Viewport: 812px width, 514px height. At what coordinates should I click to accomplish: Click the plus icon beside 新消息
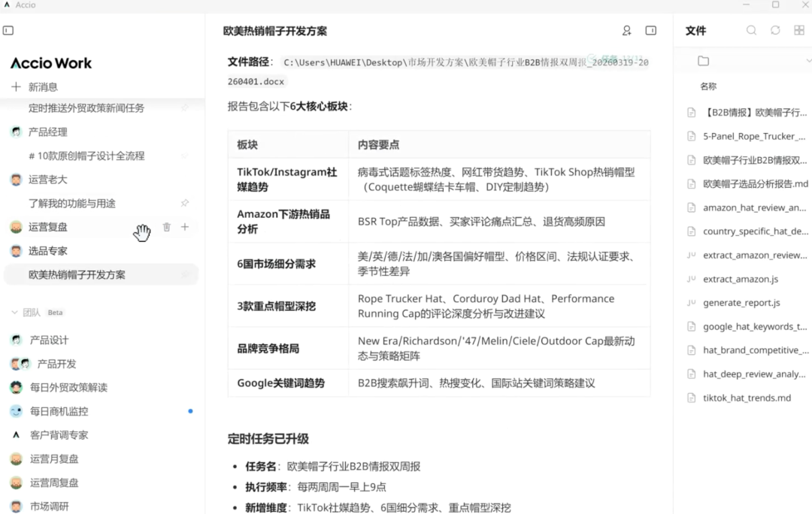(16, 86)
